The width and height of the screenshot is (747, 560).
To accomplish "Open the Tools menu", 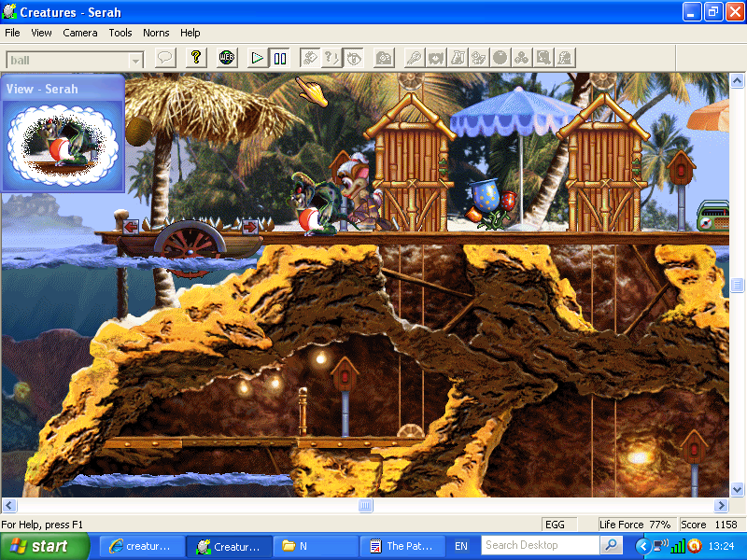I will click(x=120, y=33).
